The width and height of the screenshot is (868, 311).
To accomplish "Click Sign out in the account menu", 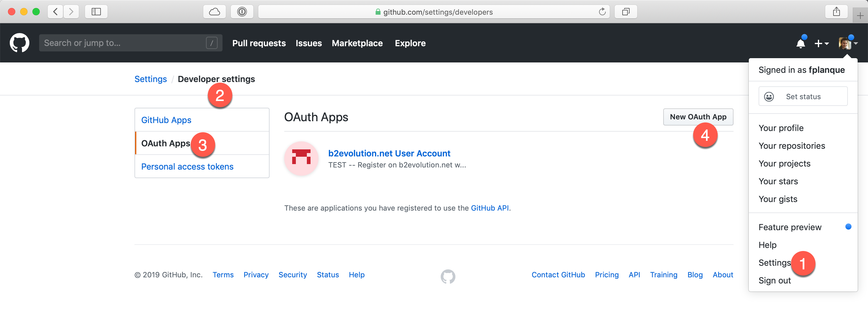I will pyautogui.click(x=775, y=280).
